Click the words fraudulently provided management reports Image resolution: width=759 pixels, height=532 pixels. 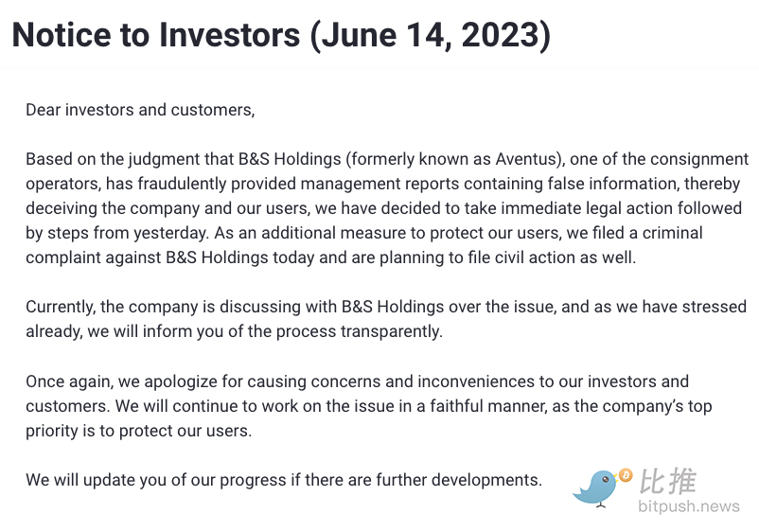pos(298,184)
